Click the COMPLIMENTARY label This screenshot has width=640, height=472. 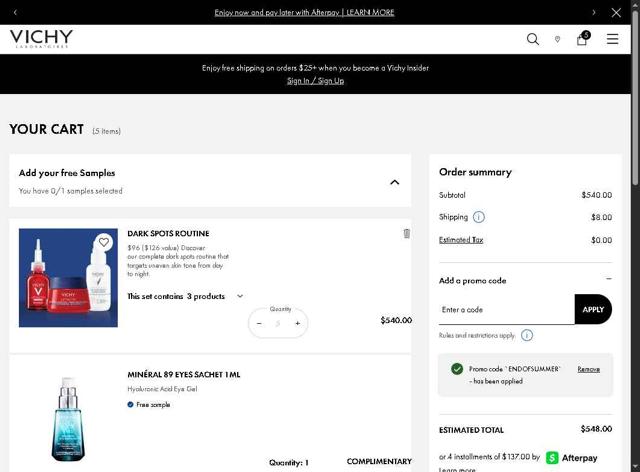(x=379, y=461)
